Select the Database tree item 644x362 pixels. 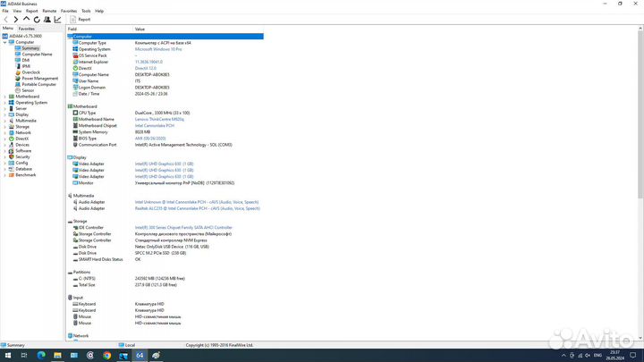[x=24, y=169]
